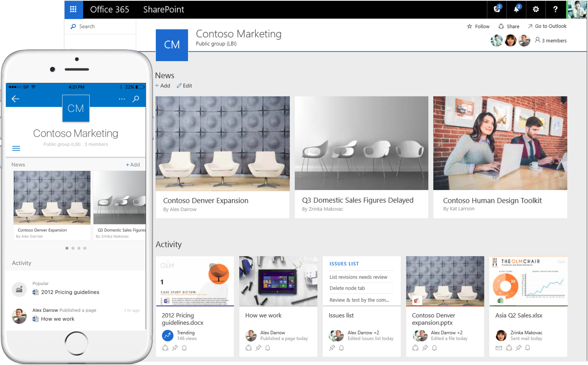Open Contoso Denver Expansion news image

[x=223, y=144]
